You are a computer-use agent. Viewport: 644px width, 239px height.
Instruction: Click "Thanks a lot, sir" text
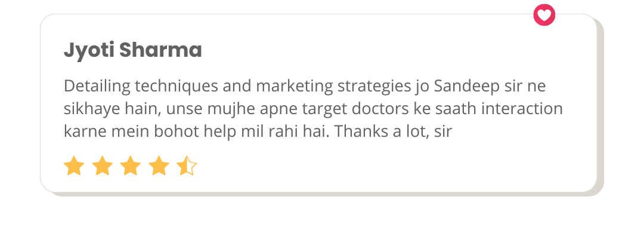(392, 131)
